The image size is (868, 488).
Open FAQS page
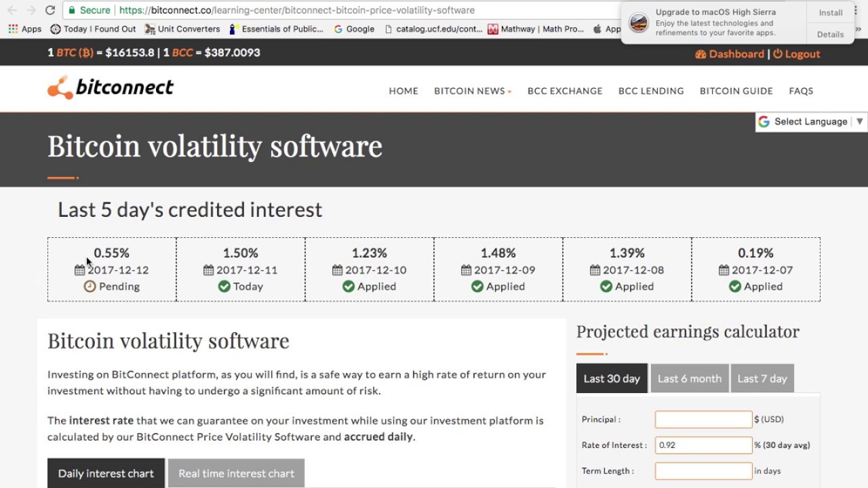pyautogui.click(x=801, y=91)
